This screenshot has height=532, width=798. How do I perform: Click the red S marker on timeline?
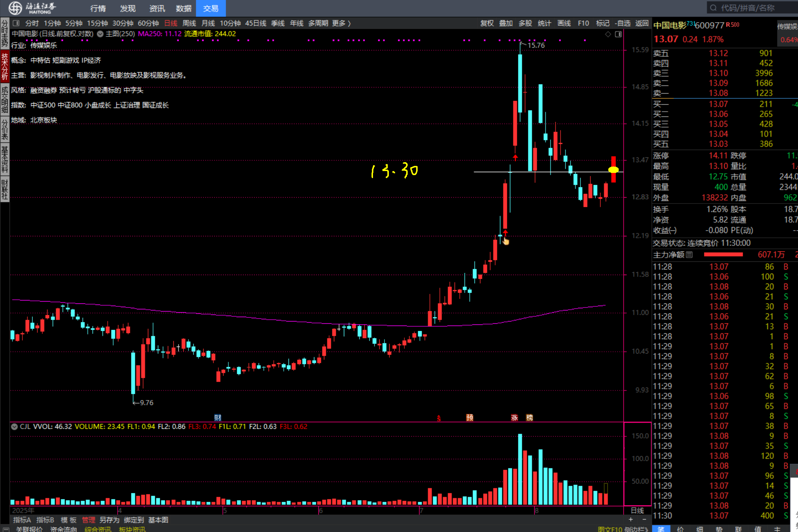pyautogui.click(x=439, y=418)
